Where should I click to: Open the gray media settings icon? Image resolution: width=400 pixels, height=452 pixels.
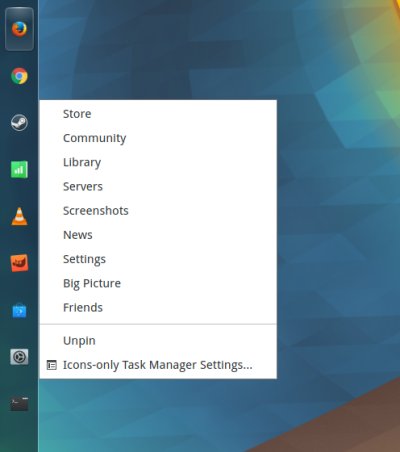(19, 357)
